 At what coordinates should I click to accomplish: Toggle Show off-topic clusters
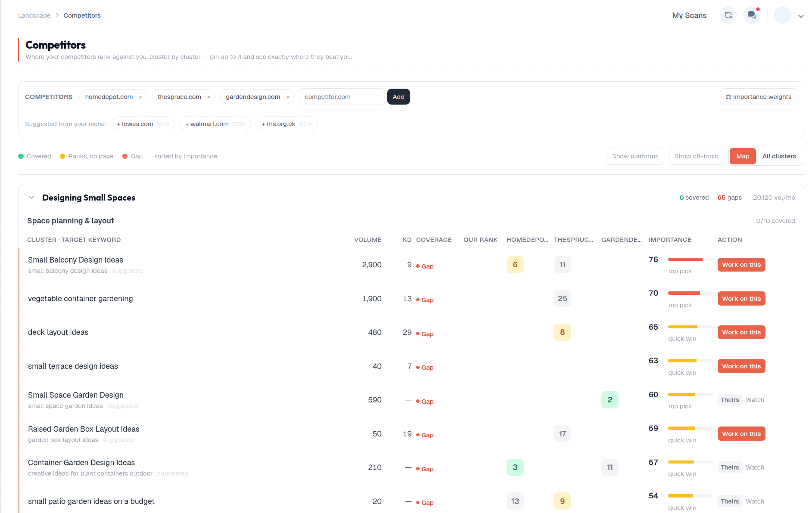tap(696, 156)
